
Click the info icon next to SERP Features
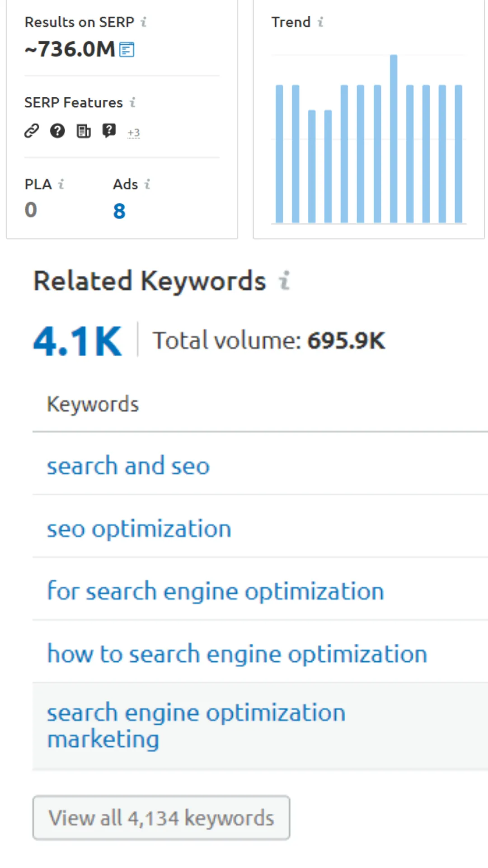pos(132,102)
